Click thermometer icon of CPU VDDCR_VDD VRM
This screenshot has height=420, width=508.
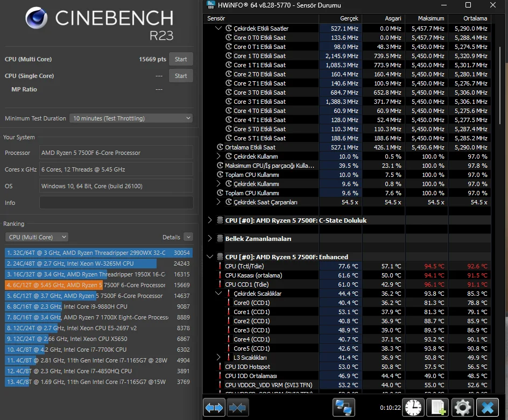220,385
